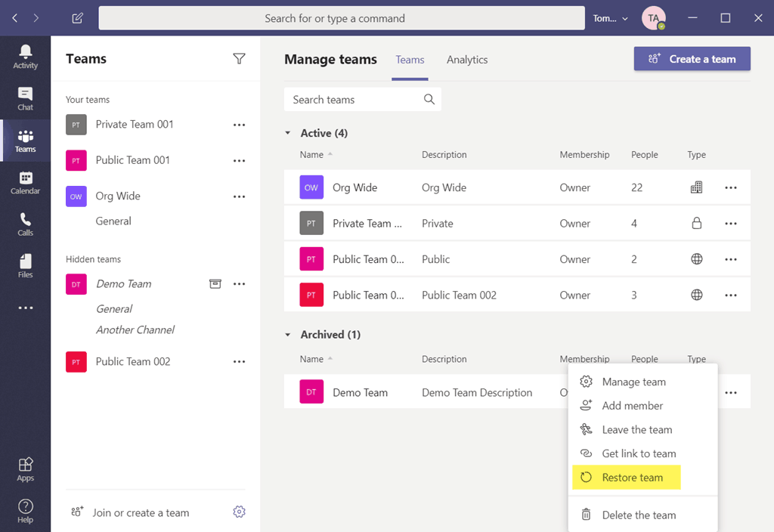
Task: Click Join or create a team
Action: click(x=140, y=512)
